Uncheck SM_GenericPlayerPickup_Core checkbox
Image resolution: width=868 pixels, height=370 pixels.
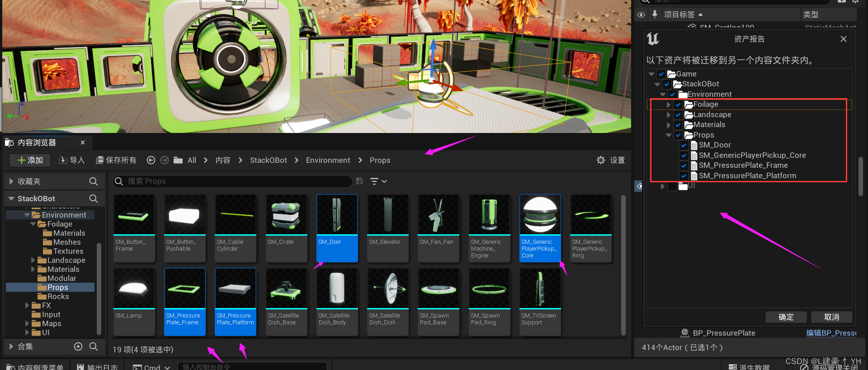[x=684, y=156]
